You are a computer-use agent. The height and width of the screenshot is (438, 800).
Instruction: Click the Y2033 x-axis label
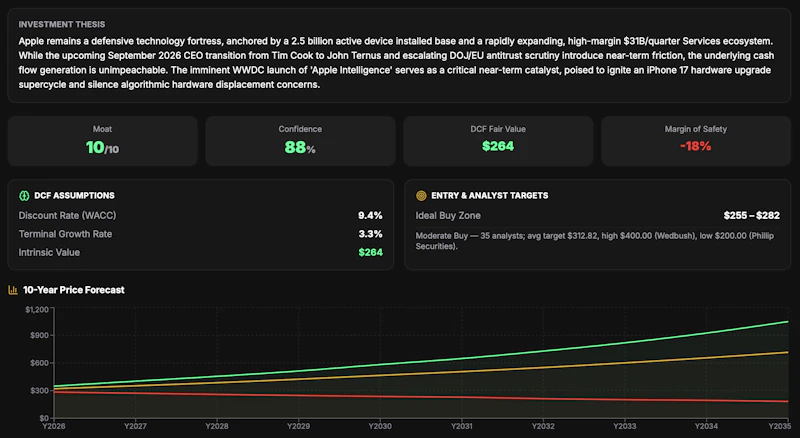click(x=624, y=426)
